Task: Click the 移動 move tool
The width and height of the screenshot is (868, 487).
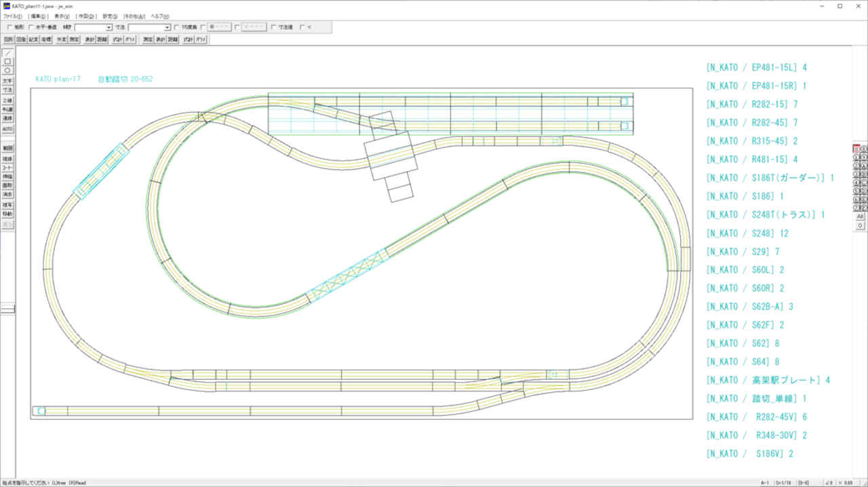Action: (x=7, y=214)
